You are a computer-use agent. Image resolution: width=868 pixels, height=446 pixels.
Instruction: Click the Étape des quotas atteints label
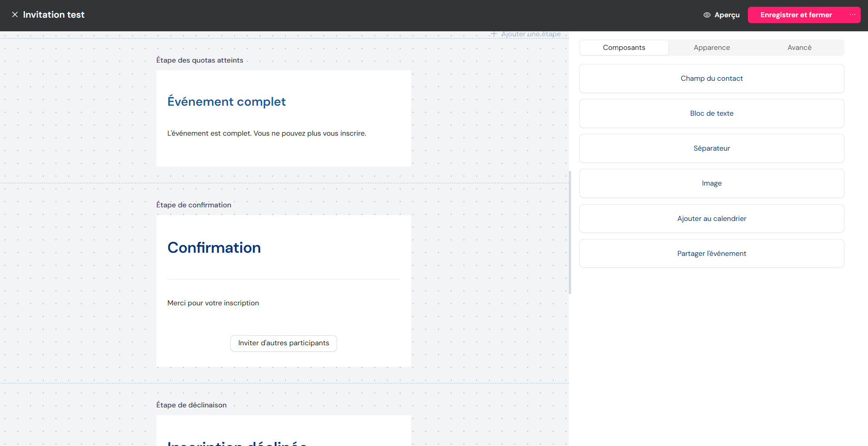200,60
